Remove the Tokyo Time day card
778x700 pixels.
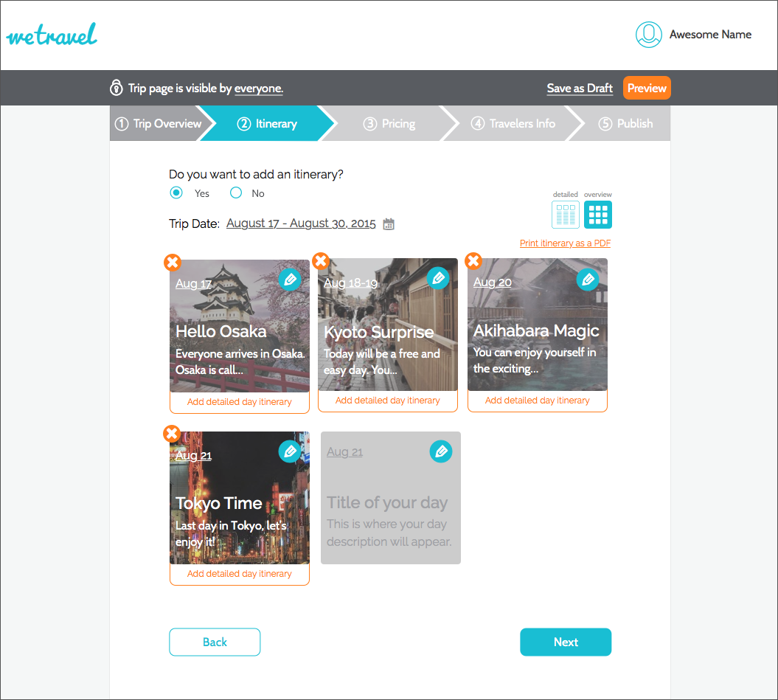172,433
